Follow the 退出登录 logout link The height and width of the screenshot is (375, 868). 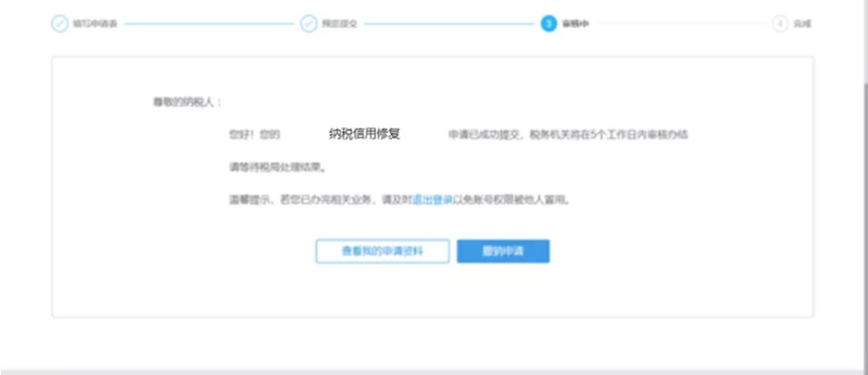click(x=433, y=200)
